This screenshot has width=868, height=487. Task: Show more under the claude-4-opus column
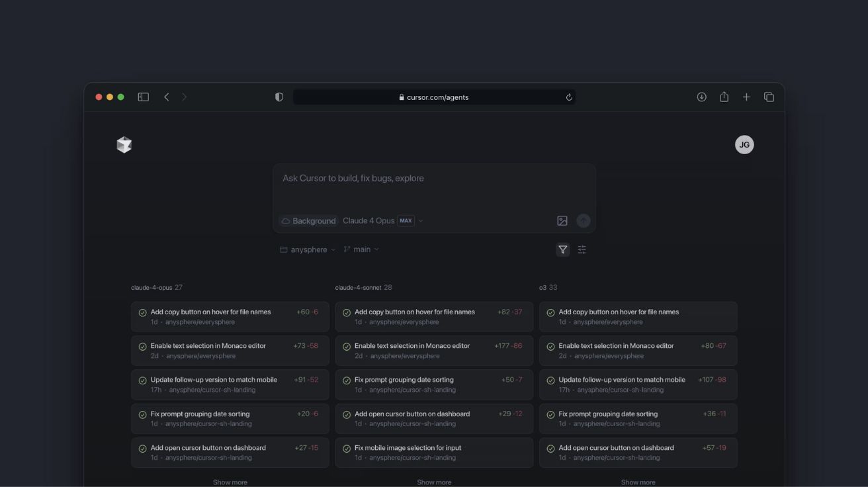pos(230,482)
